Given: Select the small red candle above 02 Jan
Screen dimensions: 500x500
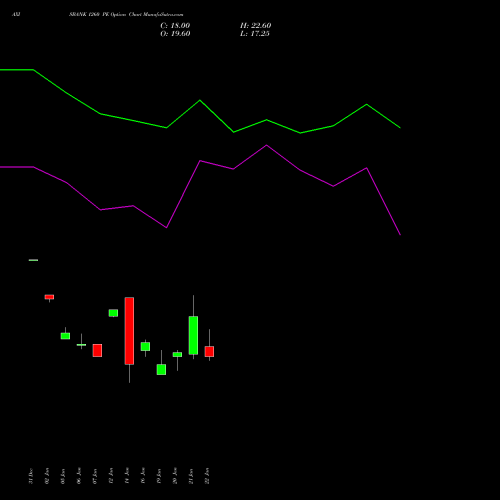Looking at the screenshot, I should pos(49,297).
